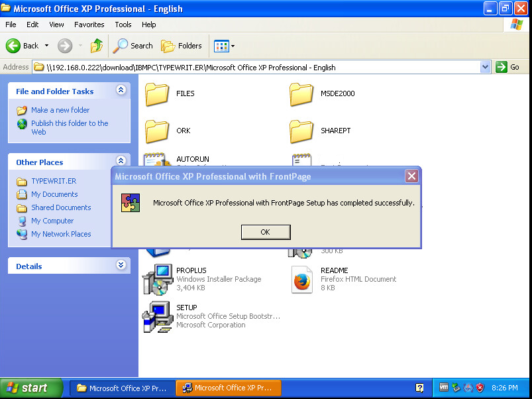532x399 pixels.
Task: Click the Search toolbar button
Action: 133,46
